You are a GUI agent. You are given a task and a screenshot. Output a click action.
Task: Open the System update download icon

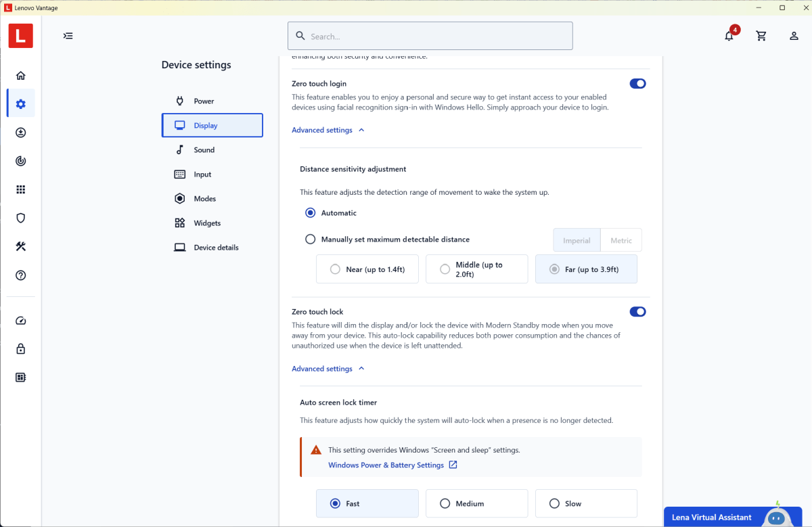pyautogui.click(x=20, y=133)
